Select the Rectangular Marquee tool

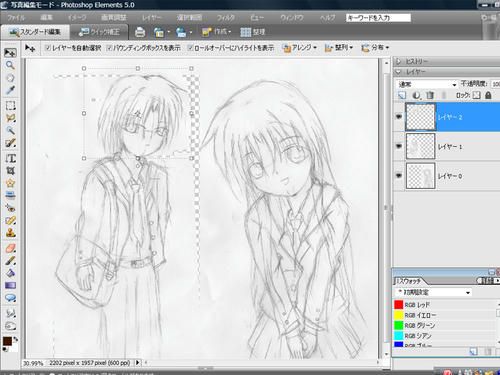click(x=10, y=106)
